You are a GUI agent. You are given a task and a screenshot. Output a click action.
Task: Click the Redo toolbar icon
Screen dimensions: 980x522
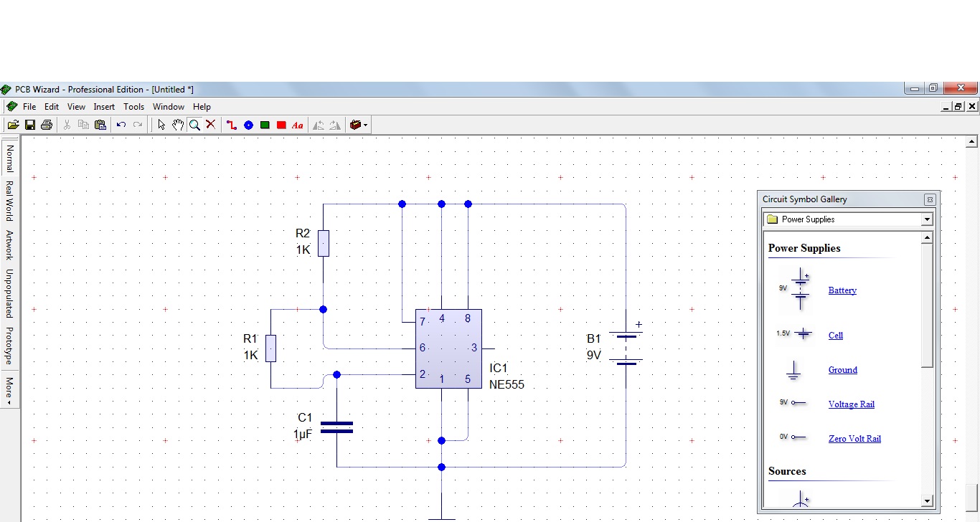click(138, 125)
